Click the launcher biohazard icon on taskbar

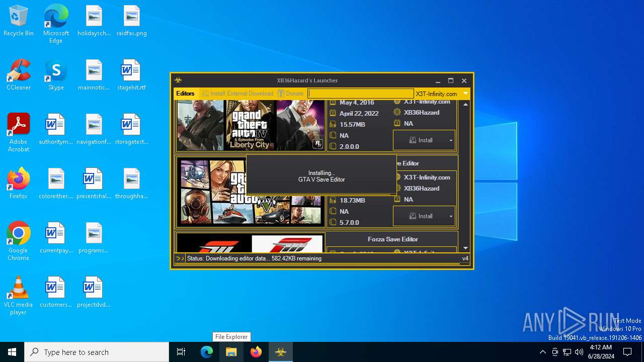point(281,352)
